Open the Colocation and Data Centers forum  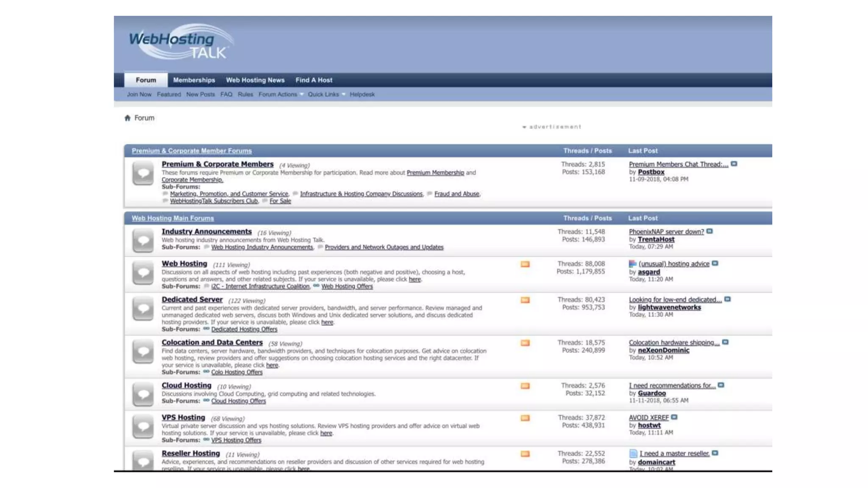coord(212,342)
